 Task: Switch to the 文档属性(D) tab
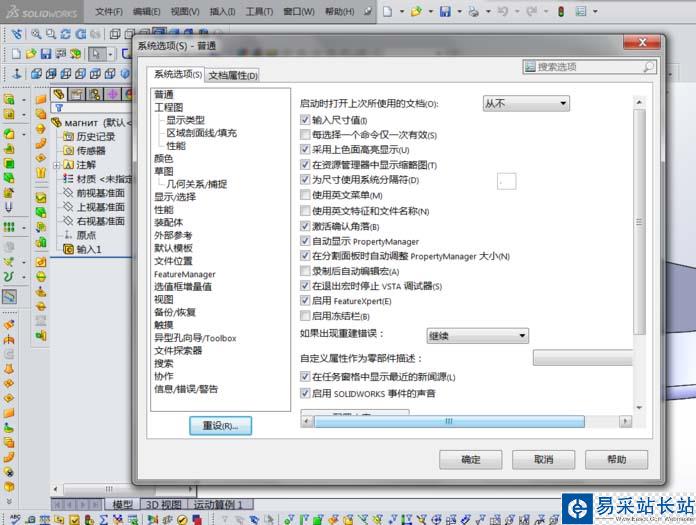233,75
